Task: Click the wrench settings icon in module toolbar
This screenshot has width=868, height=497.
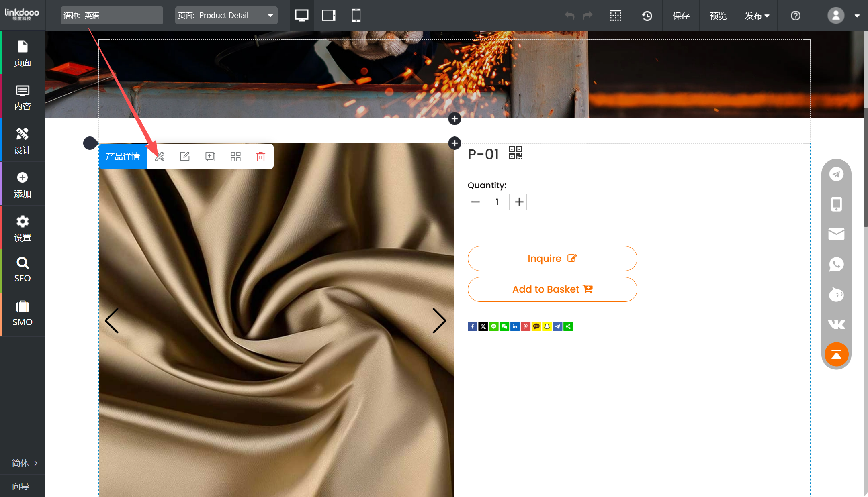Action: click(160, 157)
